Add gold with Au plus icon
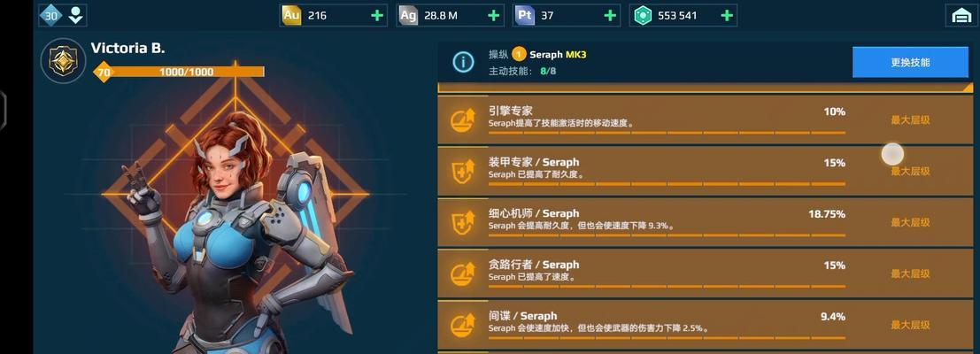 coord(377,16)
